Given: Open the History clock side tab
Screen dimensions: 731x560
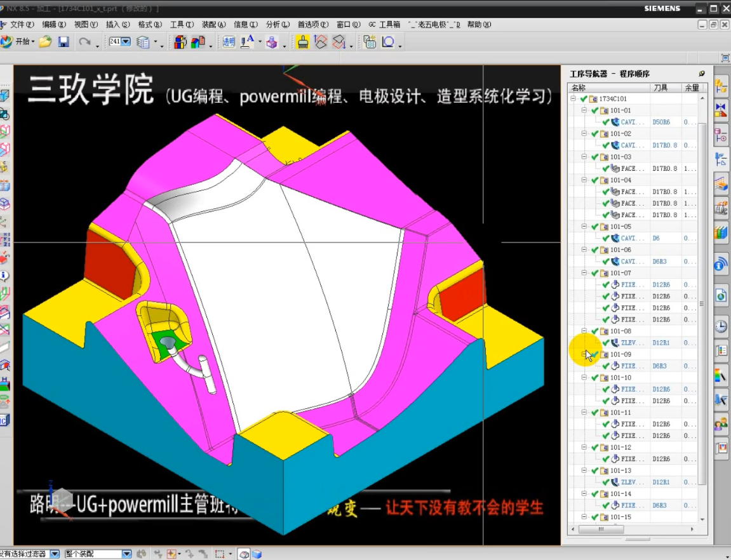Looking at the screenshot, I should pyautogui.click(x=721, y=326).
